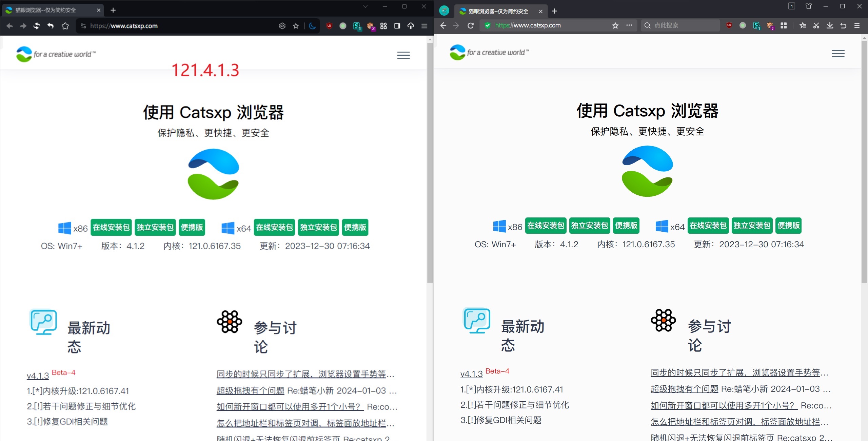Open the Tampermonkey monkey extension in left window
Viewport: 868px width, 441px height.
coord(370,26)
